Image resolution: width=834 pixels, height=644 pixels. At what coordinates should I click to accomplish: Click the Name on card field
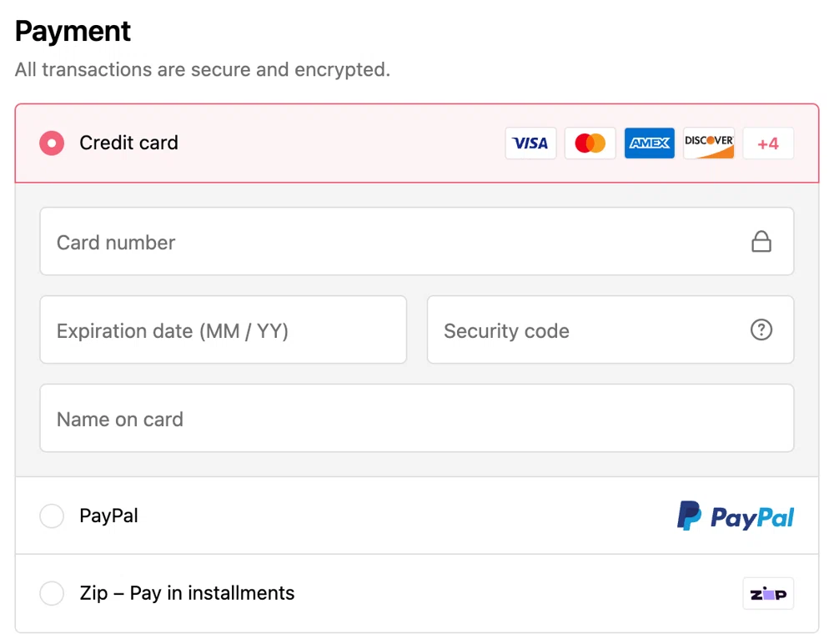coord(417,419)
